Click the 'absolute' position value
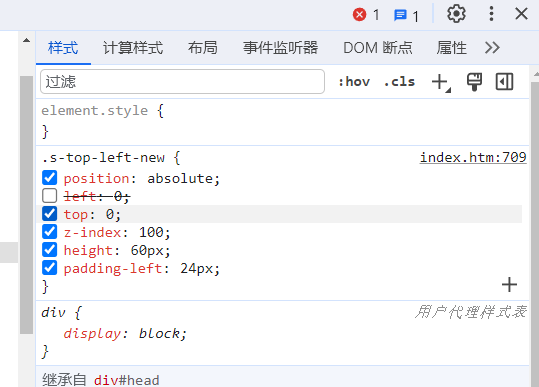The width and height of the screenshot is (539, 387). coord(180,179)
